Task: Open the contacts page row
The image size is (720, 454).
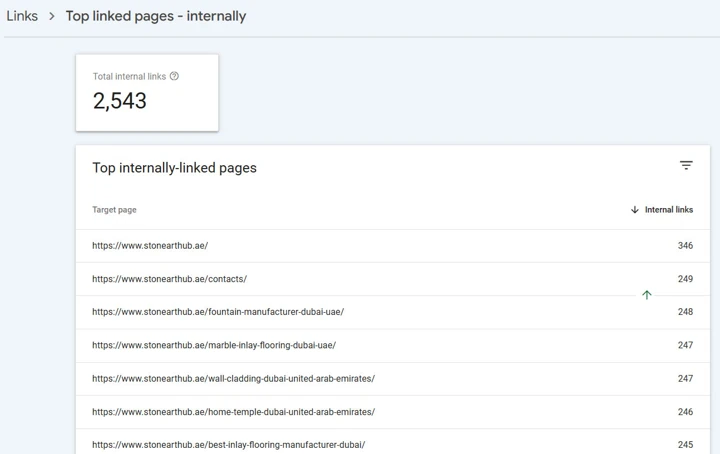Action: coord(393,279)
